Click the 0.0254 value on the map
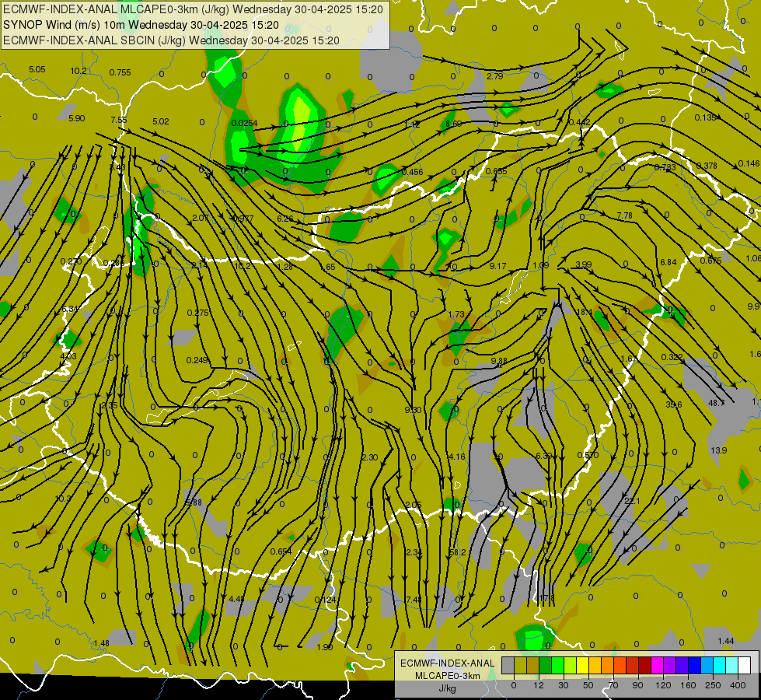 pyautogui.click(x=244, y=123)
